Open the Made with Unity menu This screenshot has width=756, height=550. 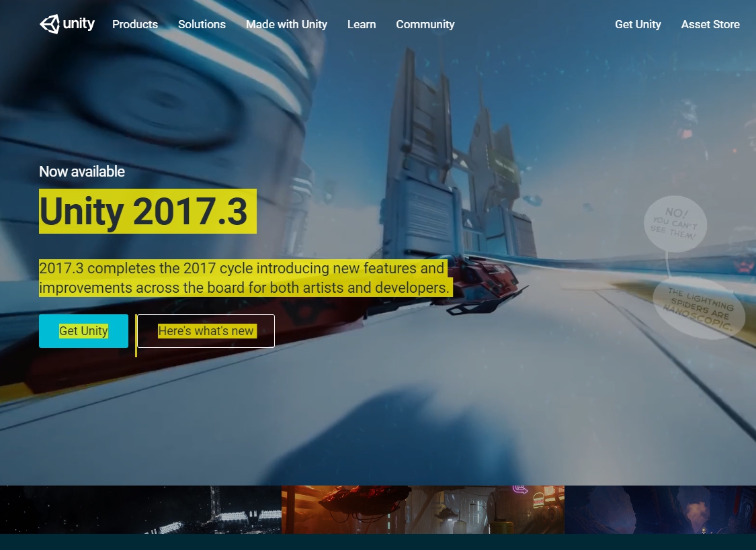[x=286, y=24]
